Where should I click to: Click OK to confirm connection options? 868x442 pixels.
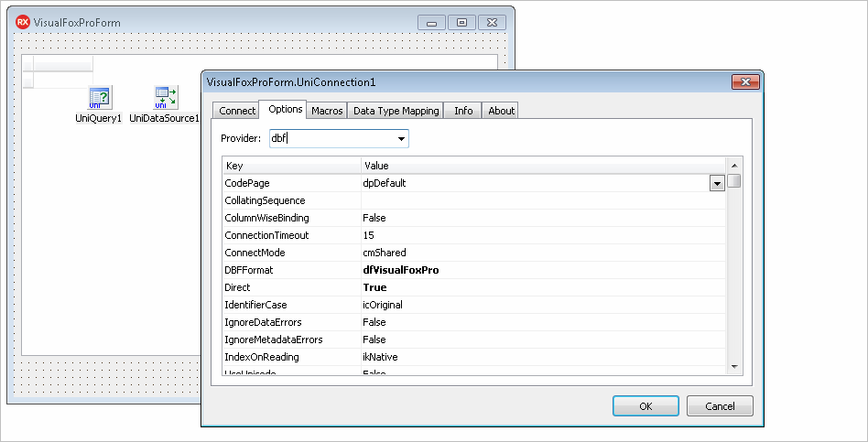coord(646,406)
